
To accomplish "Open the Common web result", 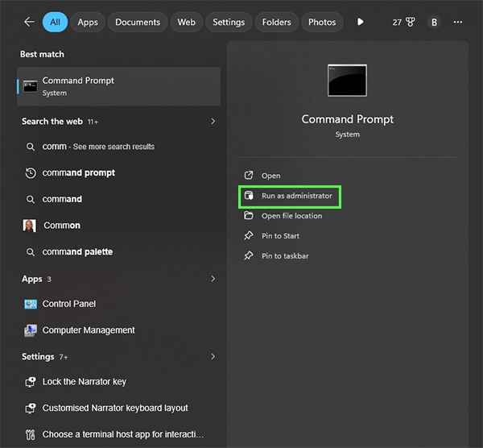I will (x=118, y=226).
